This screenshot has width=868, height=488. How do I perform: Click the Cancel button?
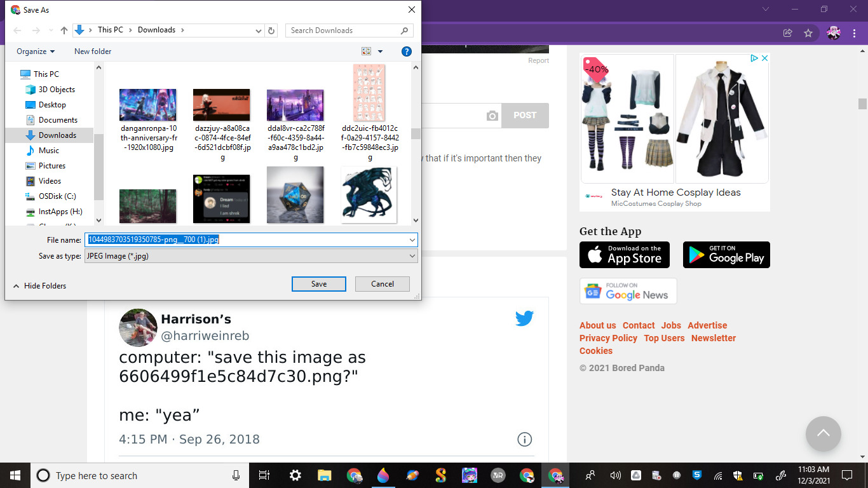click(x=382, y=284)
